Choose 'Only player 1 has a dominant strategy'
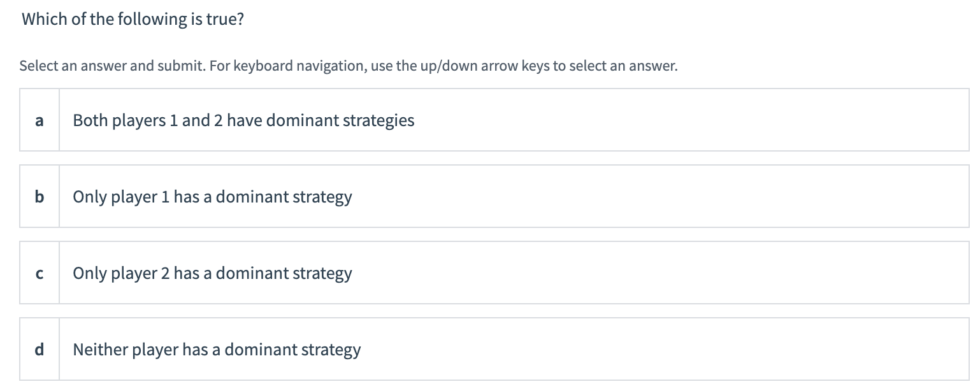The height and width of the screenshot is (391, 980). [x=212, y=196]
